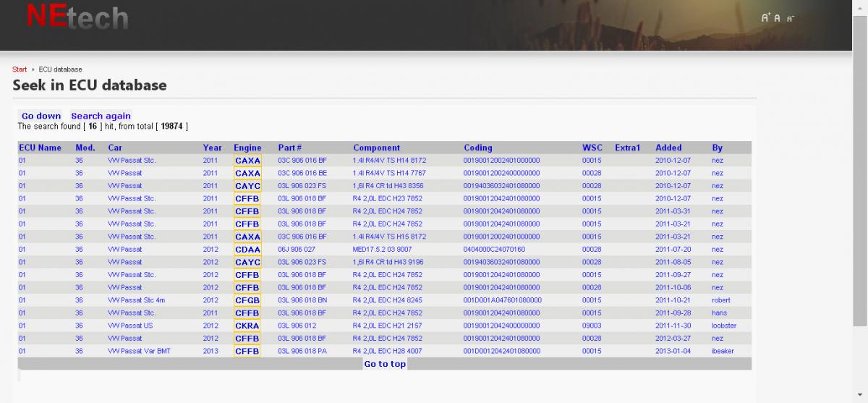Select engine code CKRA
The width and height of the screenshot is (868, 403).
coord(247,326)
